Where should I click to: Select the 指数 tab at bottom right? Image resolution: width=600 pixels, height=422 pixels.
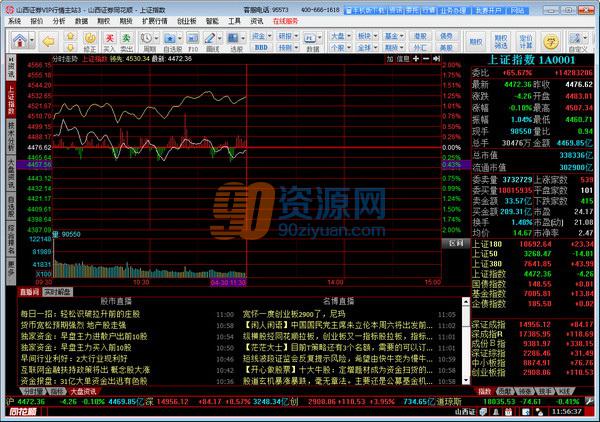pyautogui.click(x=484, y=391)
